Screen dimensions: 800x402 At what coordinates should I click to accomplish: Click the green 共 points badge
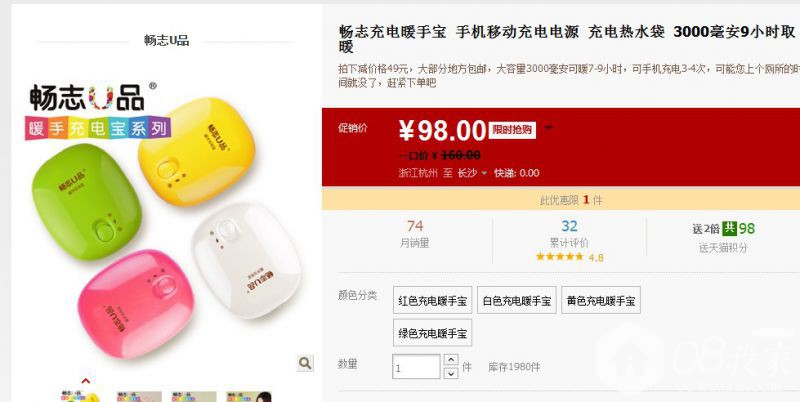(x=729, y=228)
